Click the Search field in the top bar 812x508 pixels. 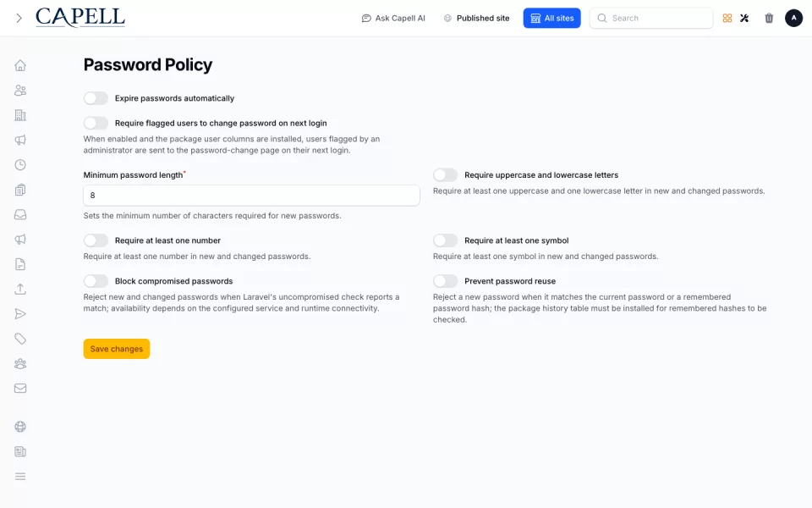(651, 18)
